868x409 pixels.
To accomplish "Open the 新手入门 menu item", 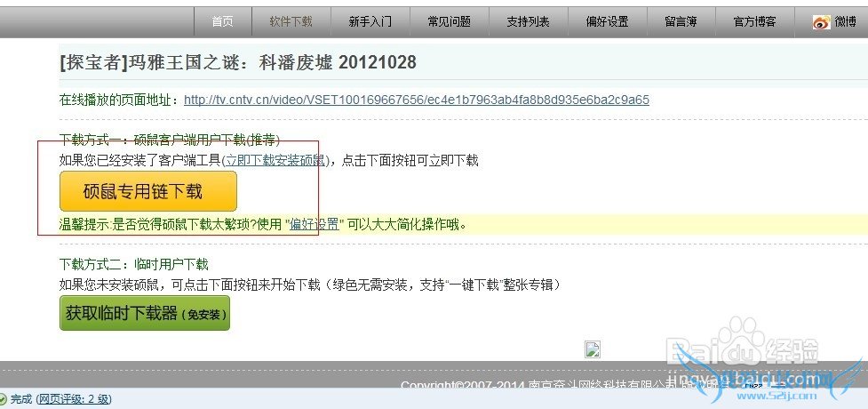I will 370,21.
